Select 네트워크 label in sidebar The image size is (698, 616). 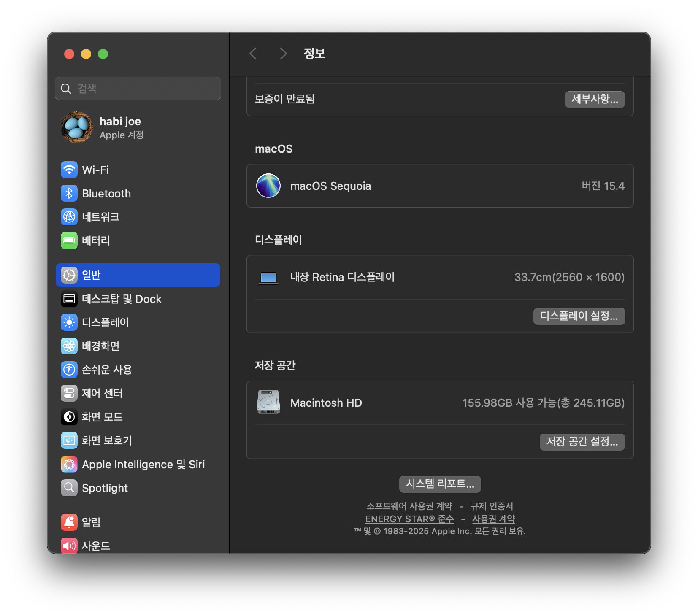pyautogui.click(x=100, y=217)
